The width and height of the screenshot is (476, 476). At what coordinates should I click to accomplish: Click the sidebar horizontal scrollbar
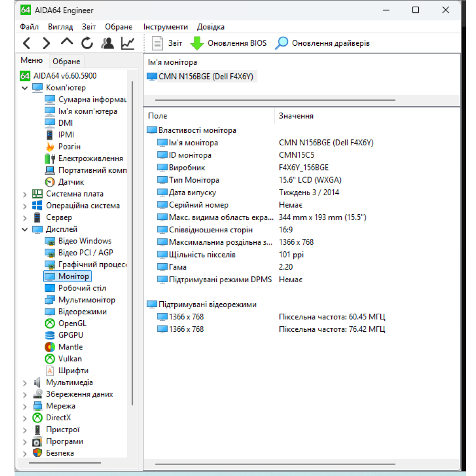pyautogui.click(x=65, y=463)
